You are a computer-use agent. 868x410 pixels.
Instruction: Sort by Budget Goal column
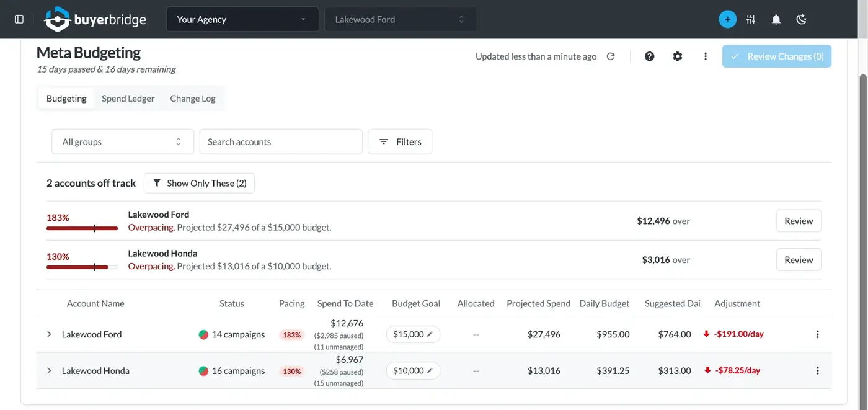coord(416,303)
